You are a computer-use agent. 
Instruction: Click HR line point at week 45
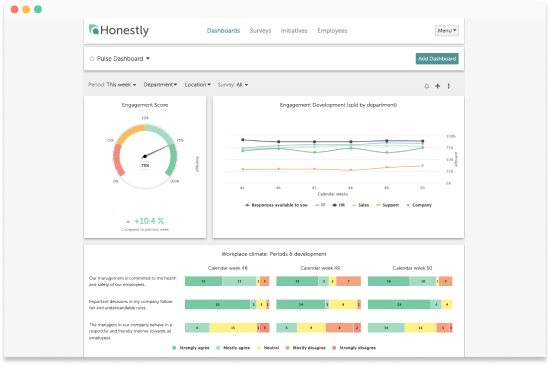point(243,140)
